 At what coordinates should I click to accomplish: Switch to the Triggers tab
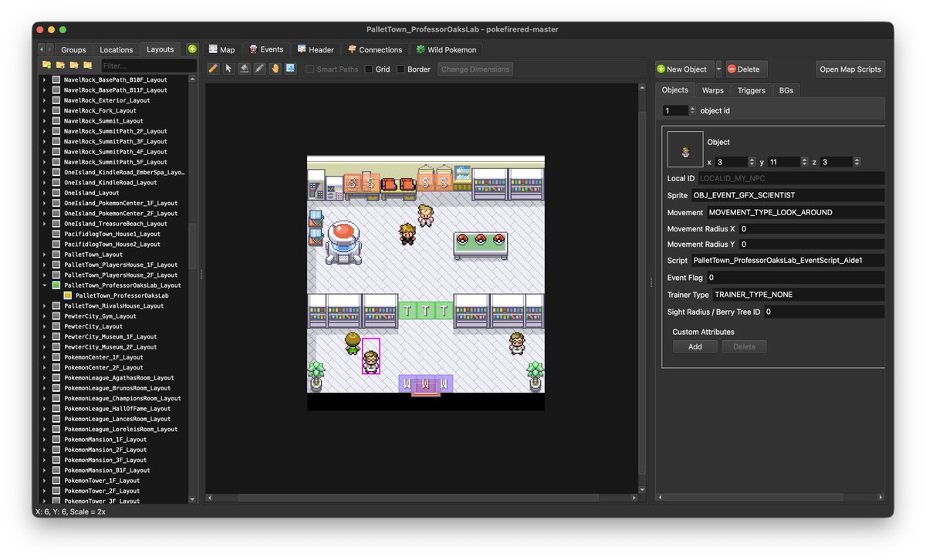(x=751, y=90)
